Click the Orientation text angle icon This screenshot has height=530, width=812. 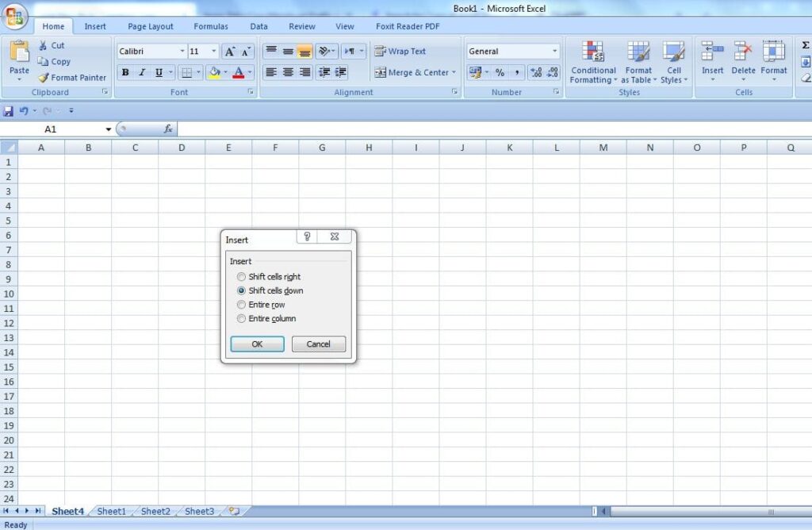[324, 51]
